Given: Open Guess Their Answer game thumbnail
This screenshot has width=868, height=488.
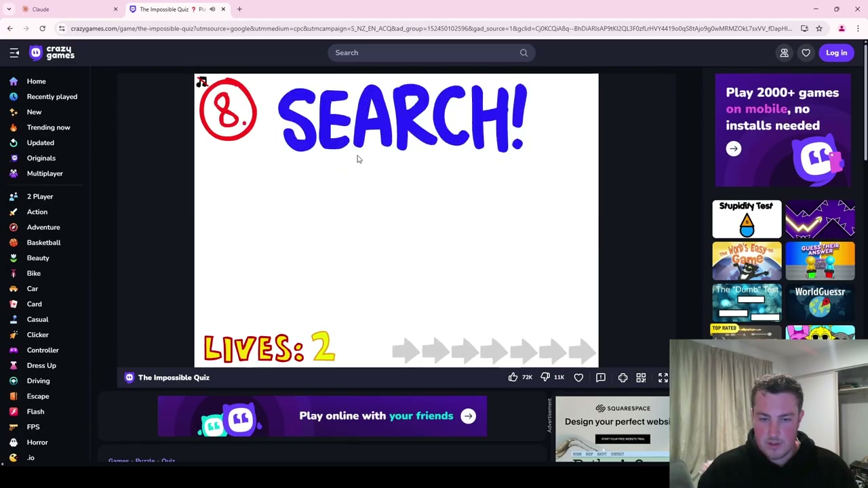Looking at the screenshot, I should coord(820,261).
